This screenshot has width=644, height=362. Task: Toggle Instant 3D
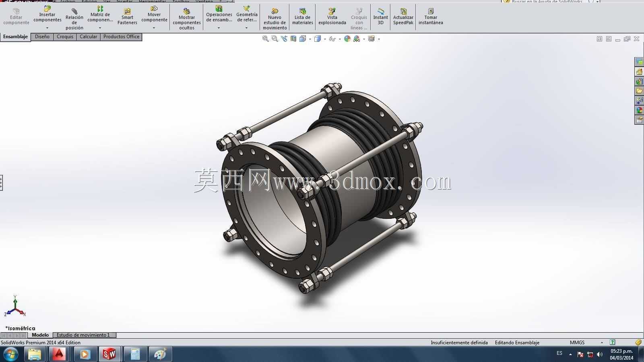380,16
